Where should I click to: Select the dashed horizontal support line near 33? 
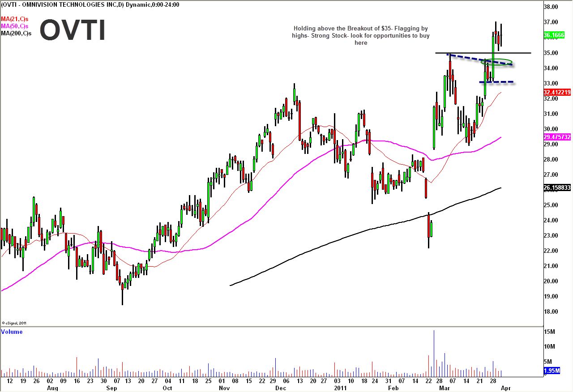tap(496, 82)
